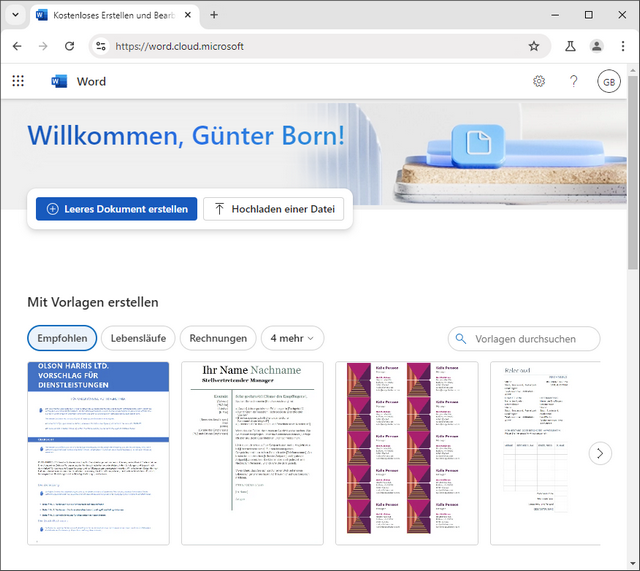Bookmark this page with star icon
Viewport: 640px width, 571px height.
tap(533, 46)
